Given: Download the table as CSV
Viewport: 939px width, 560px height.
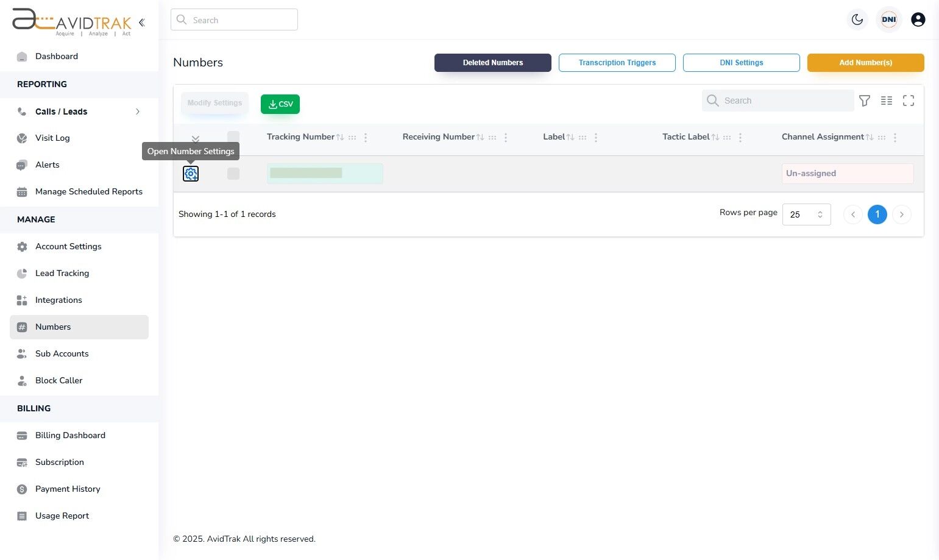Looking at the screenshot, I should point(280,104).
